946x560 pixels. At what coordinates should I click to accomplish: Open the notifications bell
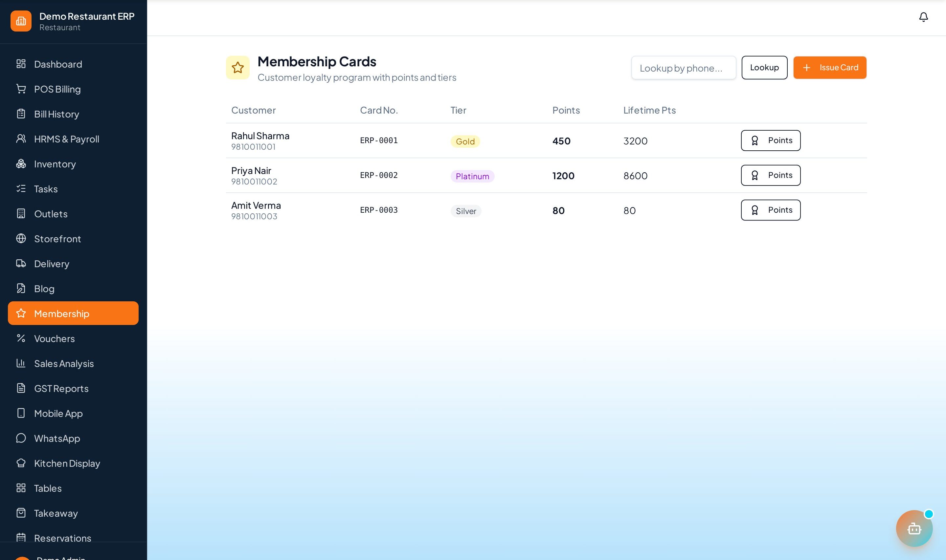(x=923, y=17)
